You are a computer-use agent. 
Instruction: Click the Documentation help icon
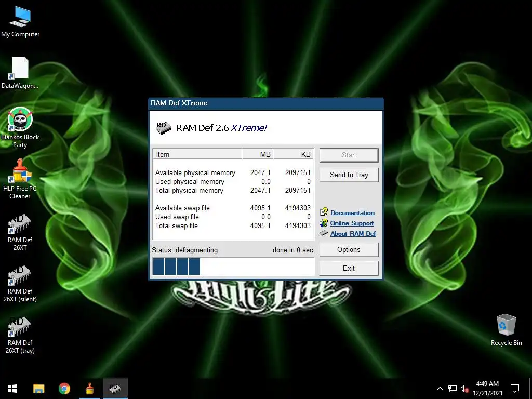[x=324, y=212]
